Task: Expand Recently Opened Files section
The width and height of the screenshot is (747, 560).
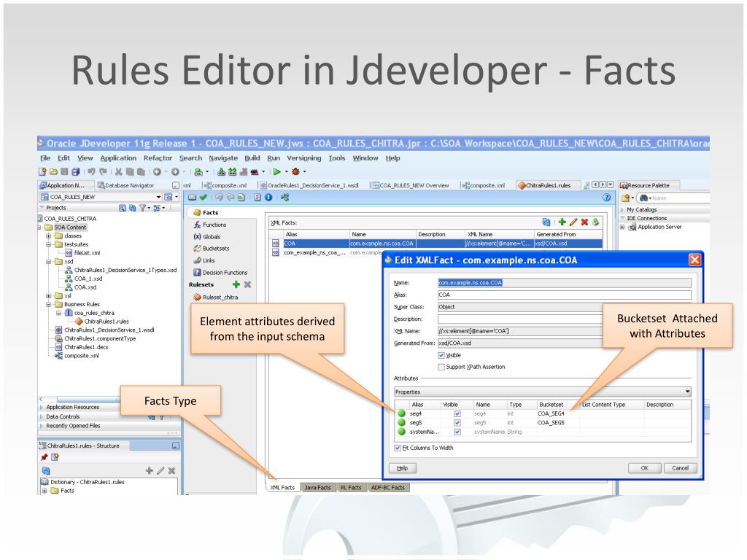Action: tap(42, 426)
